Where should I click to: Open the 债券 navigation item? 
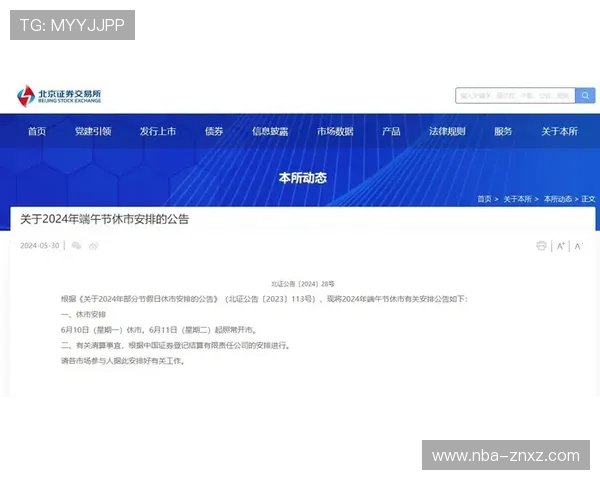(214, 131)
